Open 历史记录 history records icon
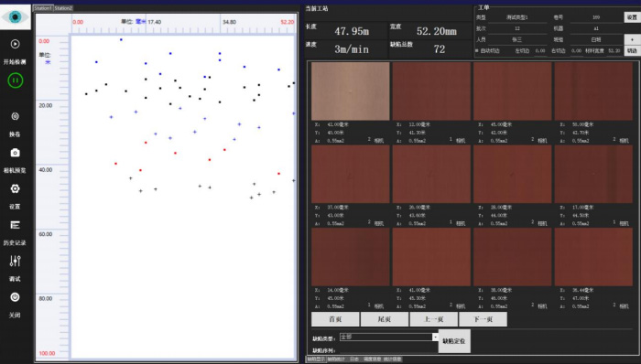This screenshot has width=641, height=364. (x=16, y=225)
